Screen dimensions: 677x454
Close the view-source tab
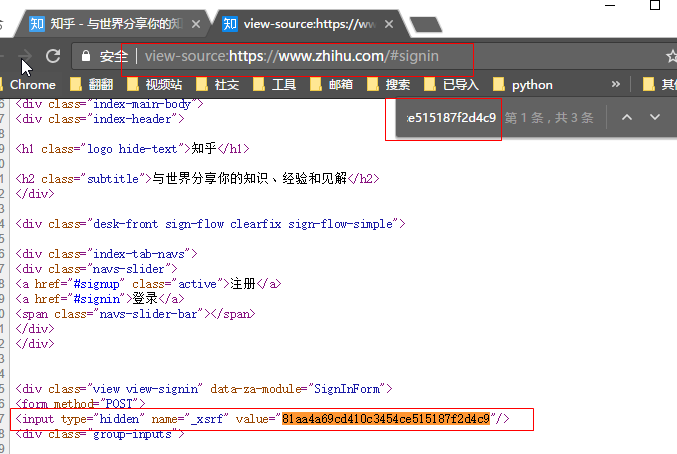tap(389, 24)
